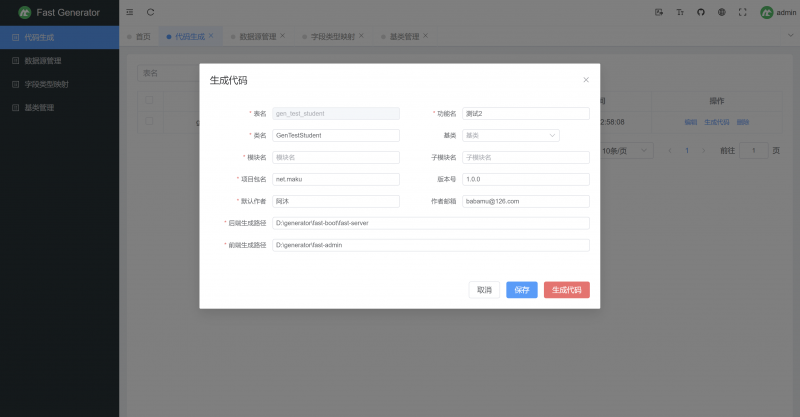Switch to the 首页 tab
This screenshot has width=800, height=417.
[x=139, y=36]
